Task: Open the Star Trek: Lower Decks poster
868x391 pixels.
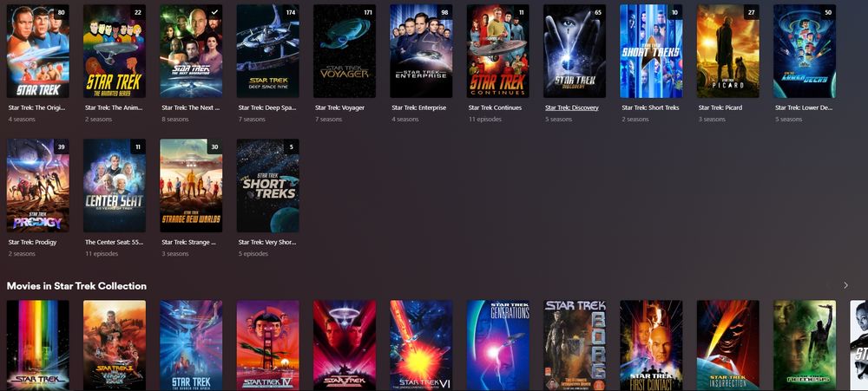Action: coord(805,51)
